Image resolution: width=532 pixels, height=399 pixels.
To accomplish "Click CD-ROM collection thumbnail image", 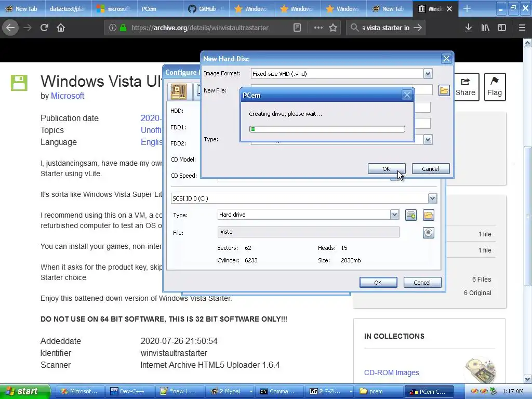I will [480, 370].
